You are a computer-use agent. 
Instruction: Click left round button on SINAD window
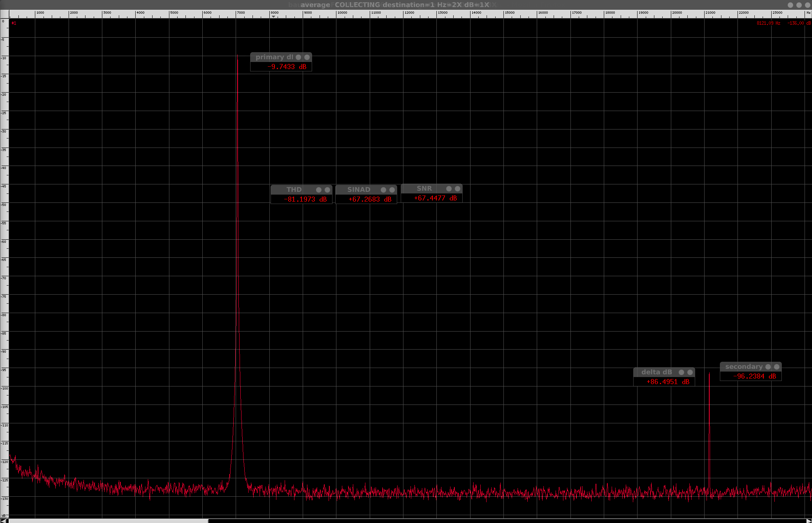[383, 190]
